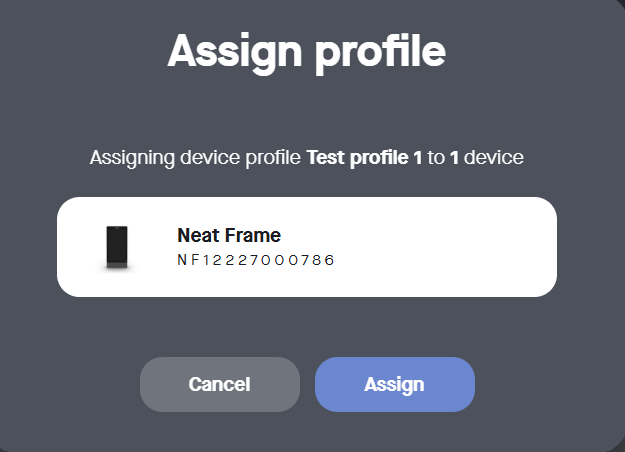Click the Neat Frame device icon

(x=118, y=247)
